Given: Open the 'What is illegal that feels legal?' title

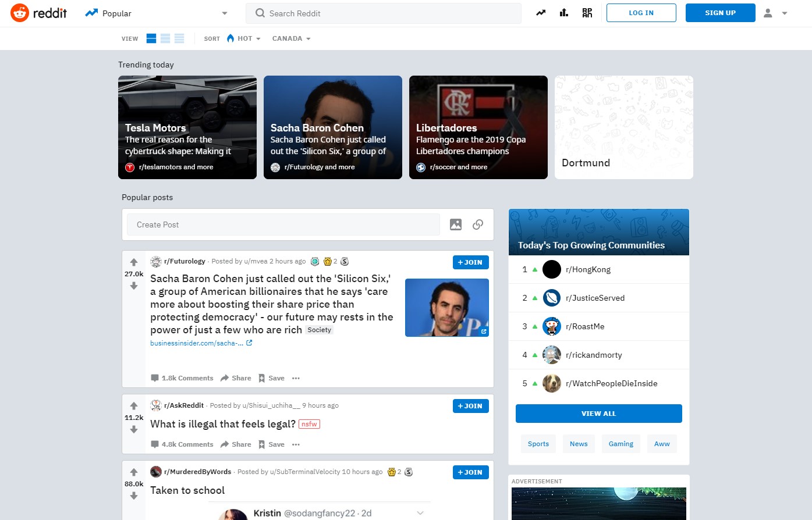Looking at the screenshot, I should (x=223, y=424).
